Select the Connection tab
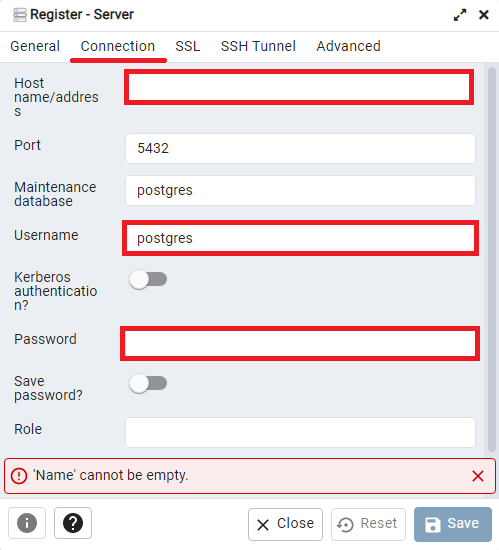The height and width of the screenshot is (550, 499). click(118, 46)
